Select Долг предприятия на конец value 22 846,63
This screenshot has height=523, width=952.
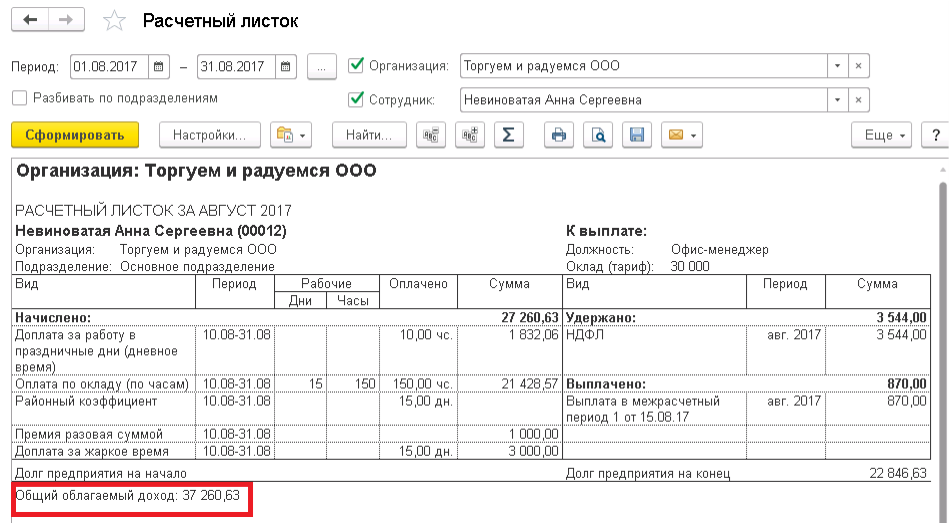tap(898, 473)
